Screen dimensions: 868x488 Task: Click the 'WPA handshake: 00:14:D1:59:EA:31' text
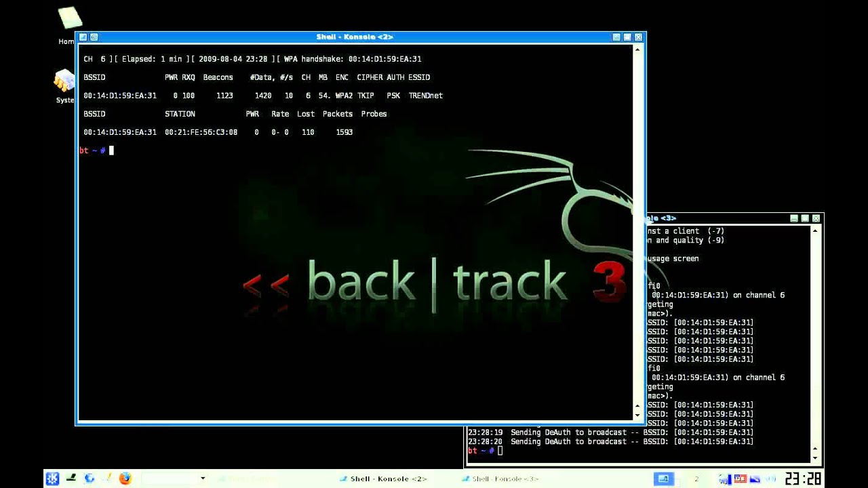353,59
